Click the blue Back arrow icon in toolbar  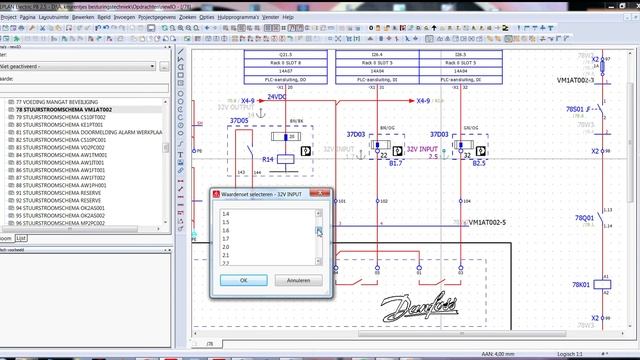tap(207, 28)
